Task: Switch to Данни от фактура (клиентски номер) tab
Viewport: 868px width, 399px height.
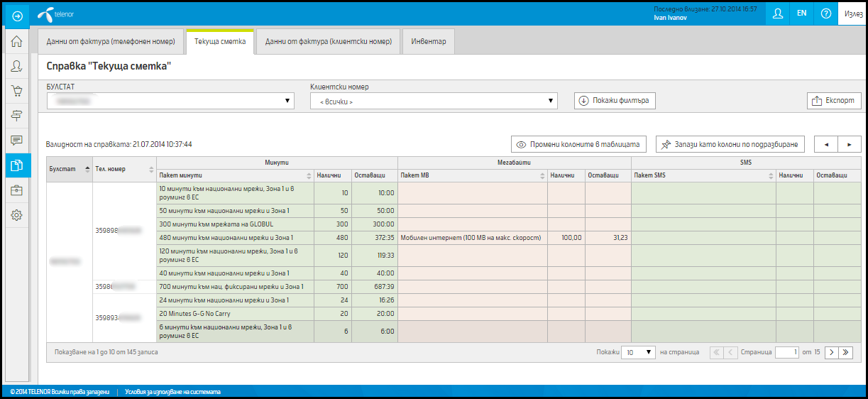Action: [x=329, y=42]
